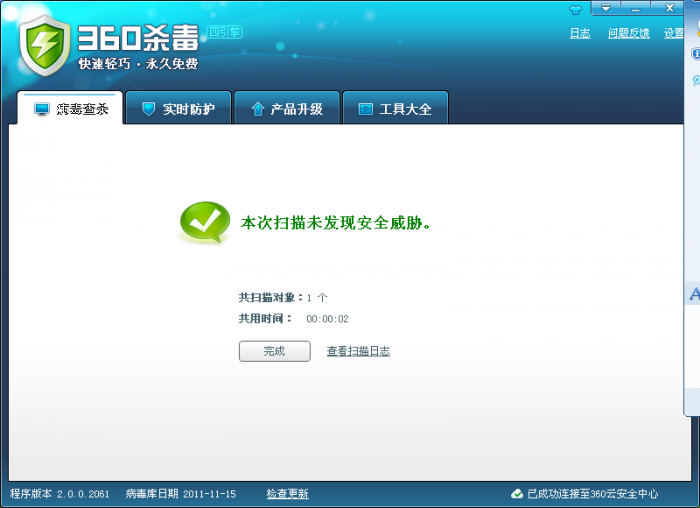Viewport: 700px width, 508px height.
Task: Click the 检查更新 link
Action: click(288, 494)
